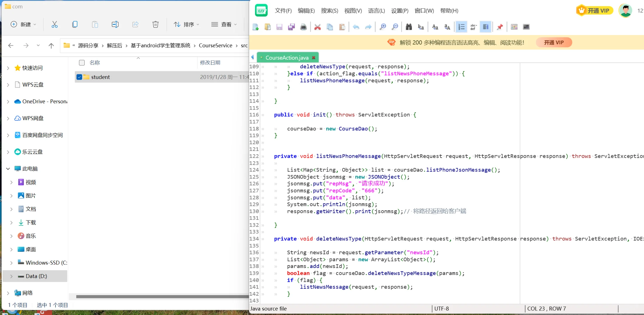Open the 文件(F) menu
This screenshot has width=644, height=315.
click(283, 11)
